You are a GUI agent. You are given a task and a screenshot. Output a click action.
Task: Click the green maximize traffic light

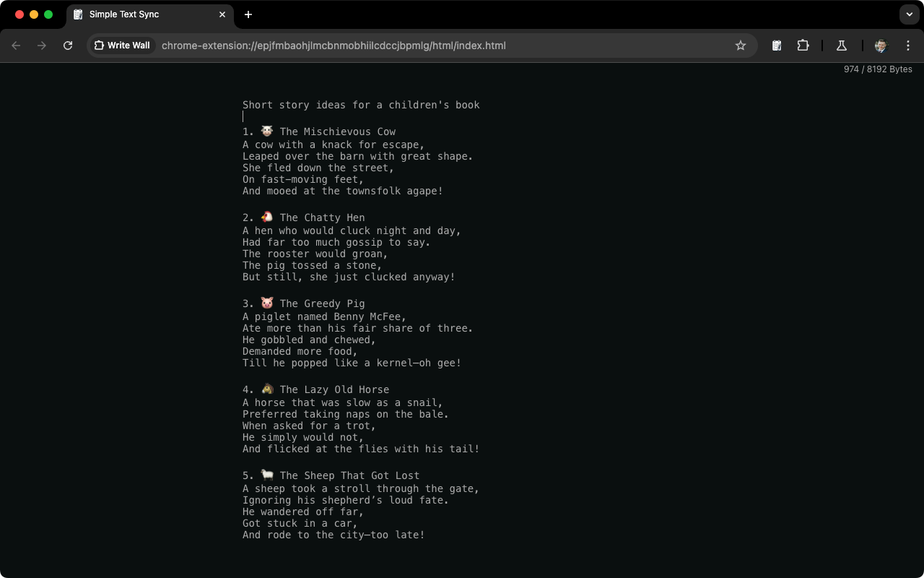[x=48, y=14]
